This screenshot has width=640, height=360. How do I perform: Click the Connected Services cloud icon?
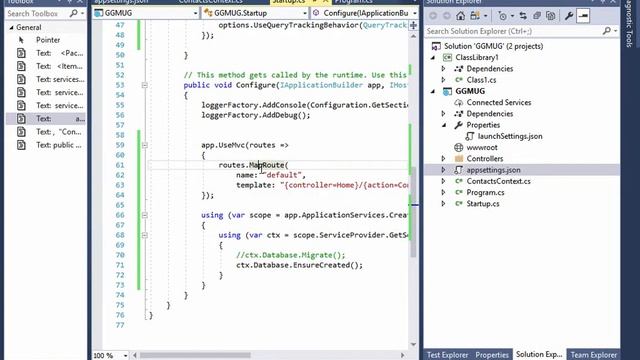458,102
